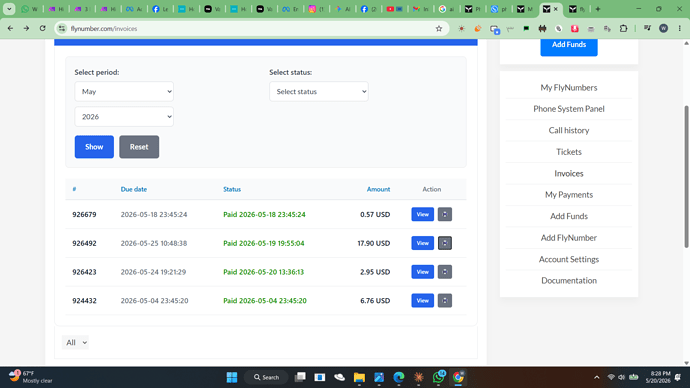Open the month dropdown showing May
The width and height of the screenshot is (690, 388).
124,92
